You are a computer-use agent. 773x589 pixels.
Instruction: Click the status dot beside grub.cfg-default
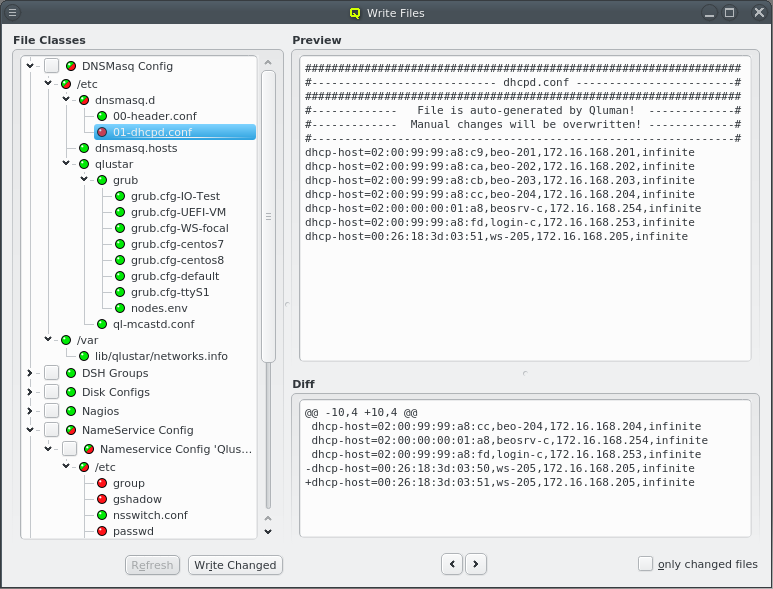click(x=120, y=277)
